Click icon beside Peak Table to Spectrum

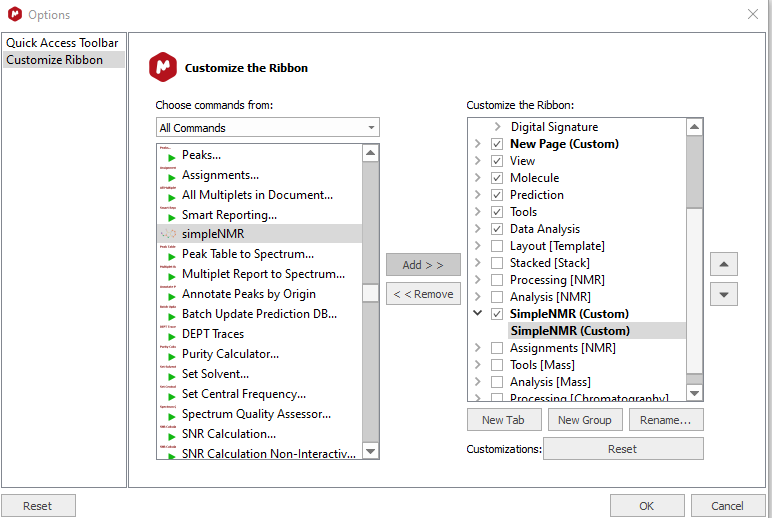(168, 254)
